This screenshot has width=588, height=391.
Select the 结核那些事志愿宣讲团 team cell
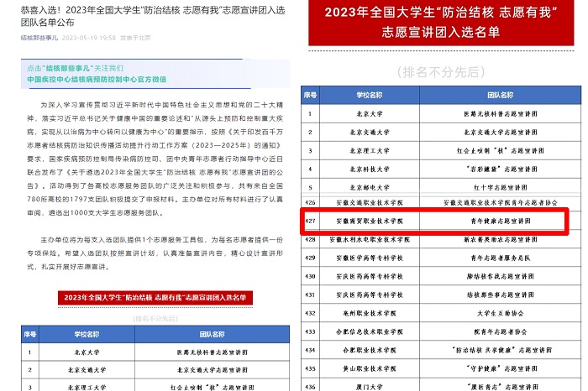[501, 295]
